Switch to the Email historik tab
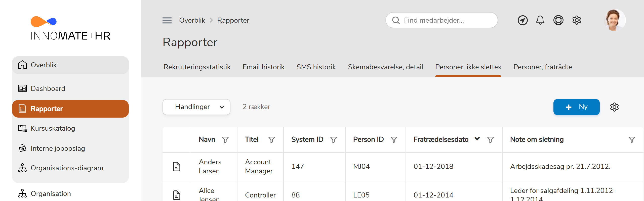This screenshot has width=644, height=201. (x=263, y=67)
